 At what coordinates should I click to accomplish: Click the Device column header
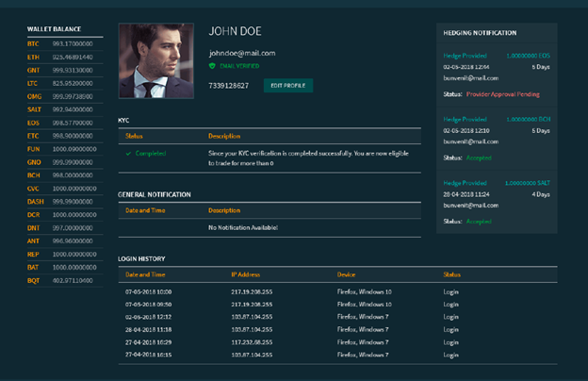pos(346,274)
